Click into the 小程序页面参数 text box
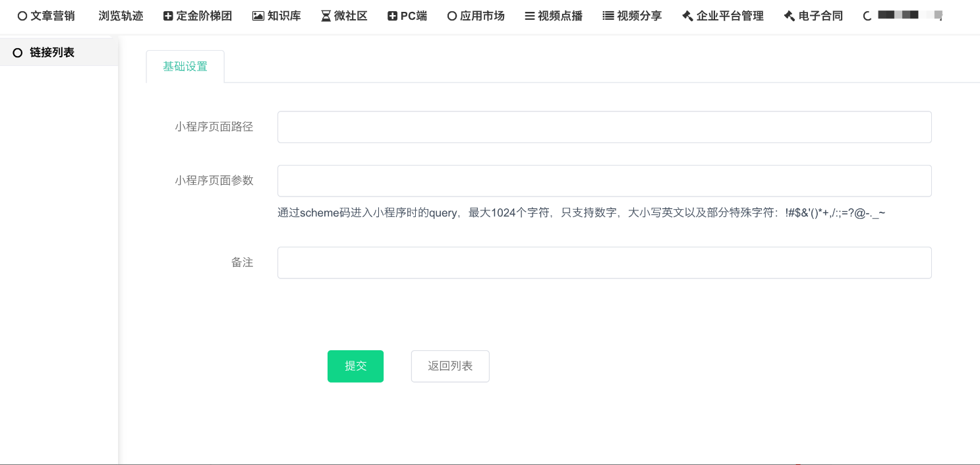This screenshot has height=465, width=980. coord(604,181)
